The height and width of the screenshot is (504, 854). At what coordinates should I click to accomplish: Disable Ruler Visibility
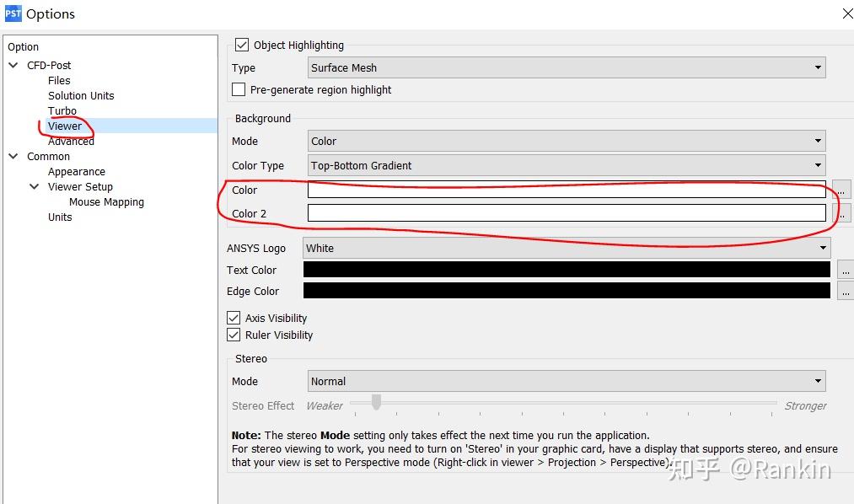coord(233,335)
